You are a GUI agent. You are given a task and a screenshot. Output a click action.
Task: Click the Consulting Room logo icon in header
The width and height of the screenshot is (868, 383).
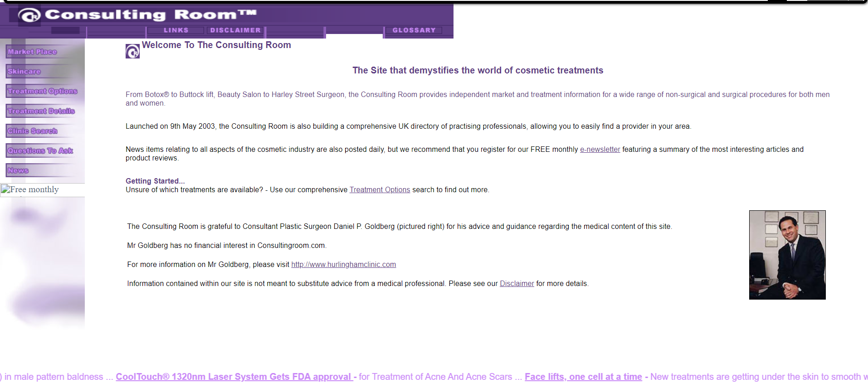29,16
